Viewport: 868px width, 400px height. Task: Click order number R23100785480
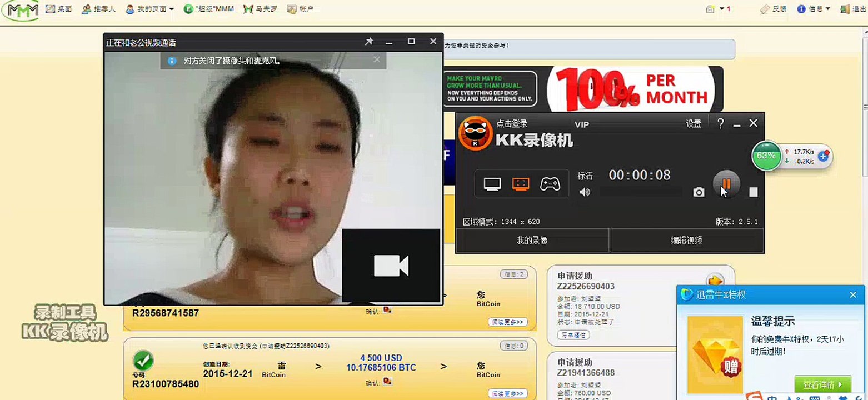click(165, 384)
